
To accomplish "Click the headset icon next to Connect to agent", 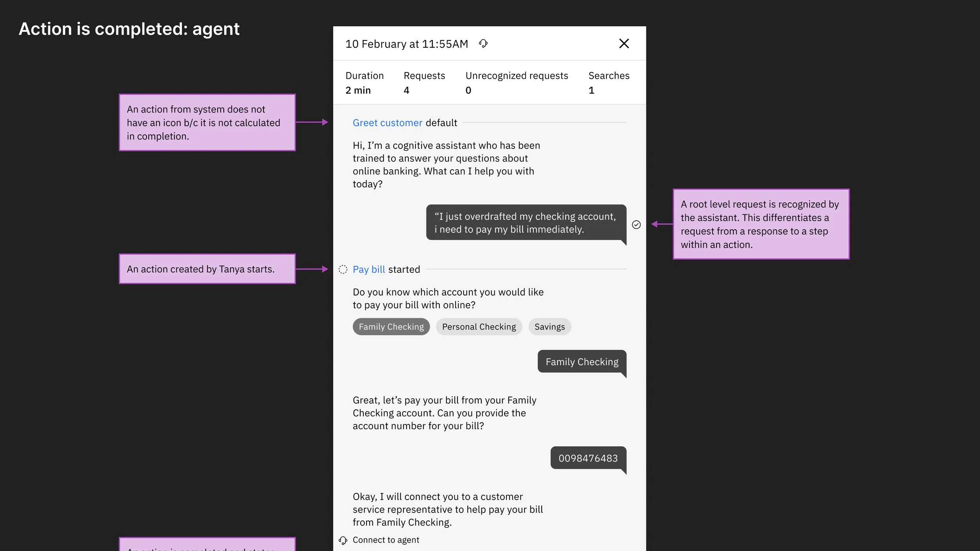I will (x=343, y=540).
